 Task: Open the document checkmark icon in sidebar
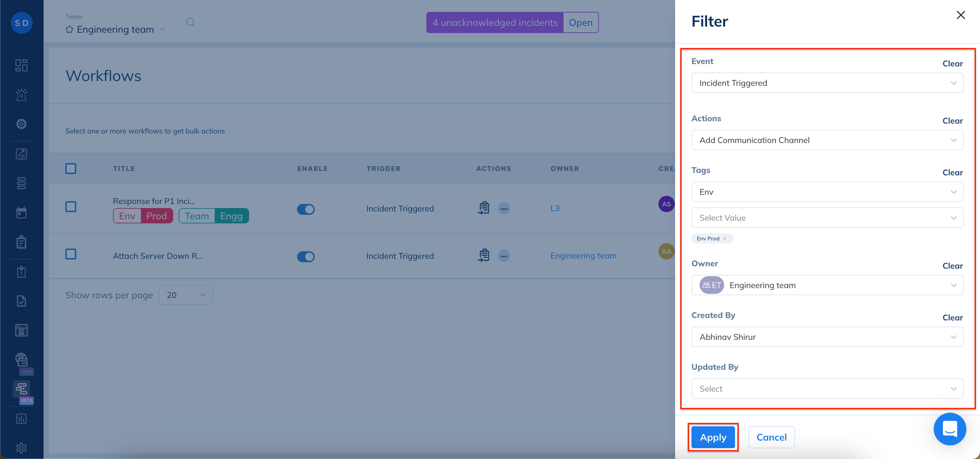(21, 301)
